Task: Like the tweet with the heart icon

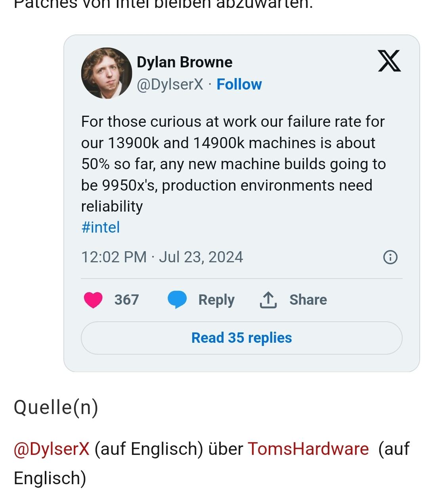Action: (x=93, y=300)
